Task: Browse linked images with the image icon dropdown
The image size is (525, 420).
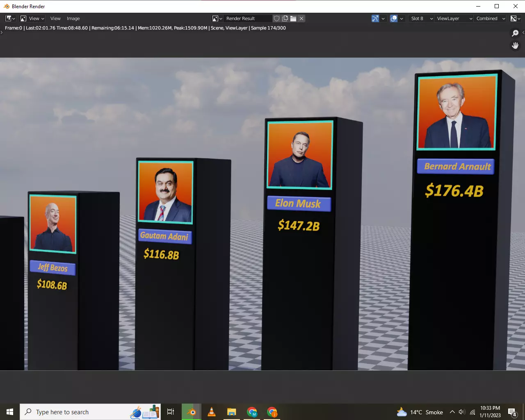Action: click(217, 18)
